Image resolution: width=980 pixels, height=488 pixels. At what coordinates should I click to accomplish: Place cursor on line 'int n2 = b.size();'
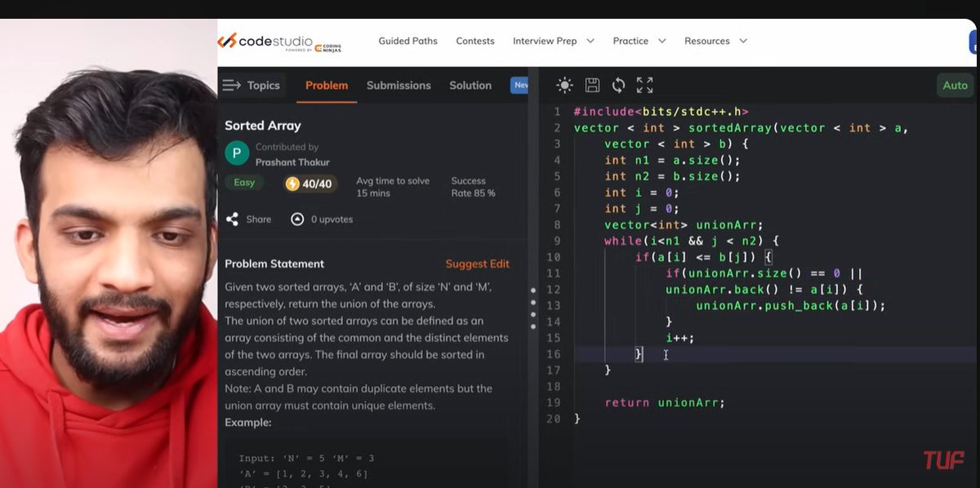tap(672, 176)
